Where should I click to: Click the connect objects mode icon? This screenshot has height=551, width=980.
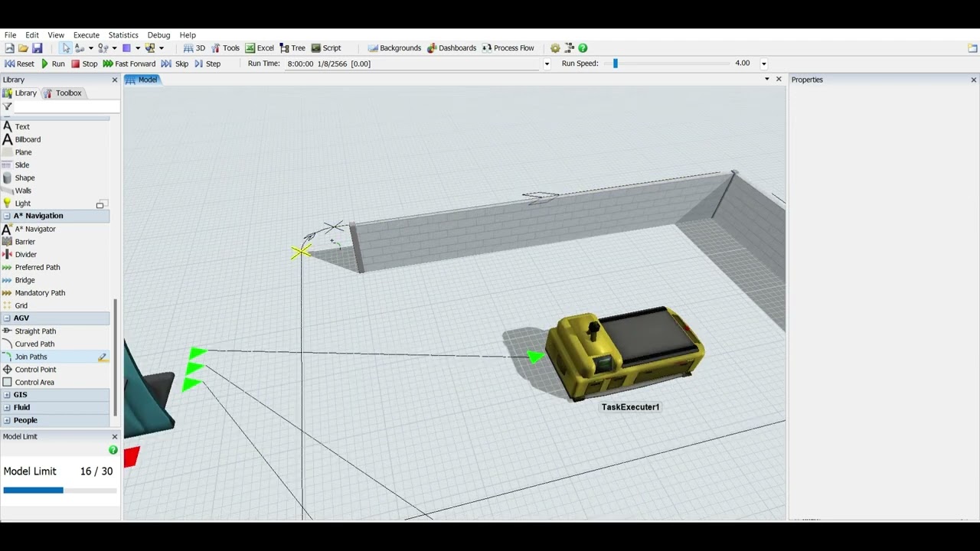(x=80, y=48)
